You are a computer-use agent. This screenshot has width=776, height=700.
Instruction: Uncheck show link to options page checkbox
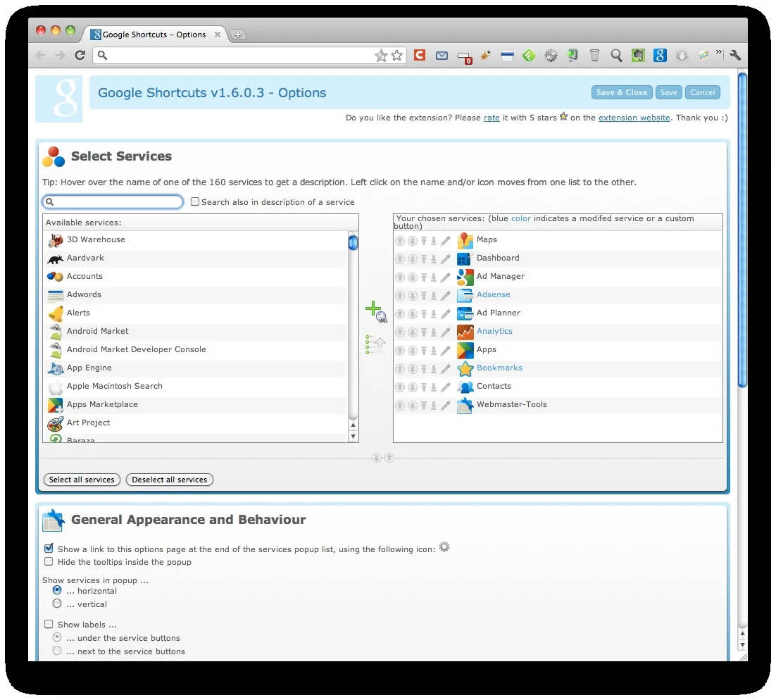[49, 548]
